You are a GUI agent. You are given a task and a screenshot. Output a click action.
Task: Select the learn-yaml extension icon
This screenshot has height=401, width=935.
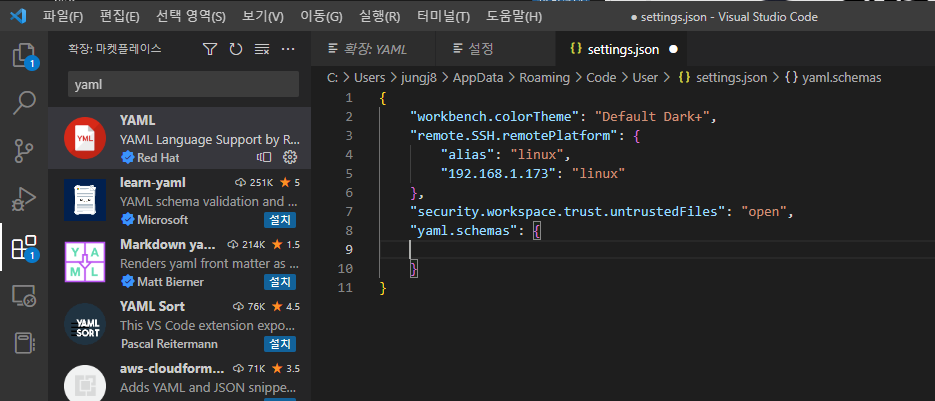click(x=85, y=200)
